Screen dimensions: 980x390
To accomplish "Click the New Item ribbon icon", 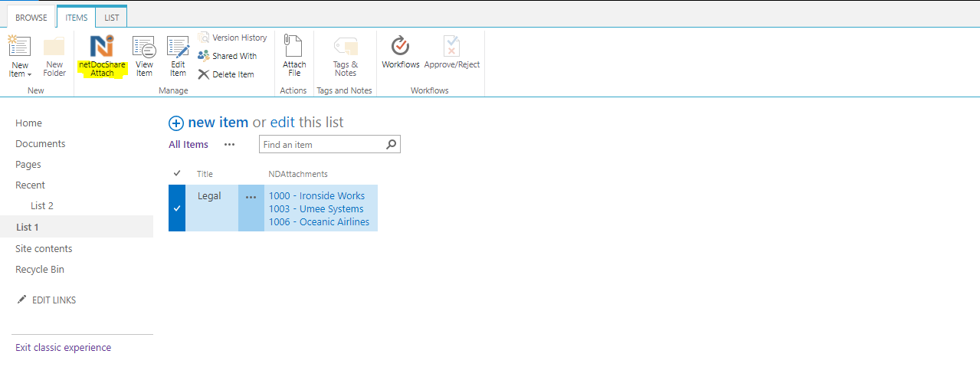I will (19, 46).
